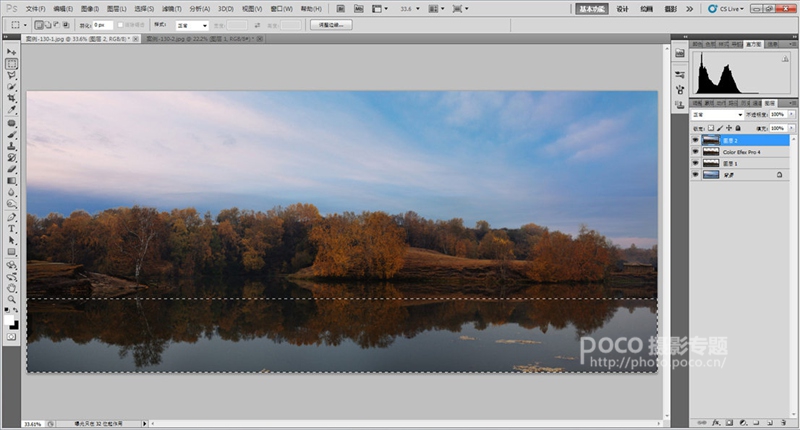Hide layer 1 via its eye icon
The height and width of the screenshot is (430, 800).
(x=695, y=163)
